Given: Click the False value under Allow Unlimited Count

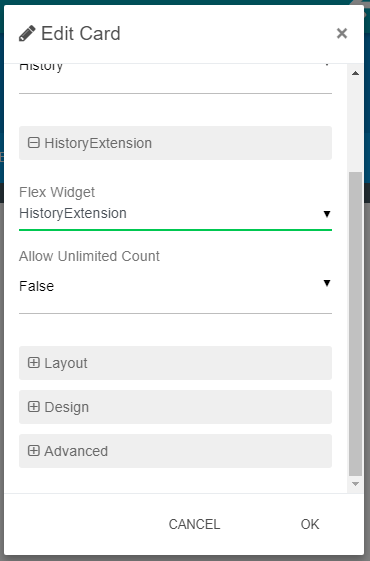Looking at the screenshot, I should click(36, 286).
